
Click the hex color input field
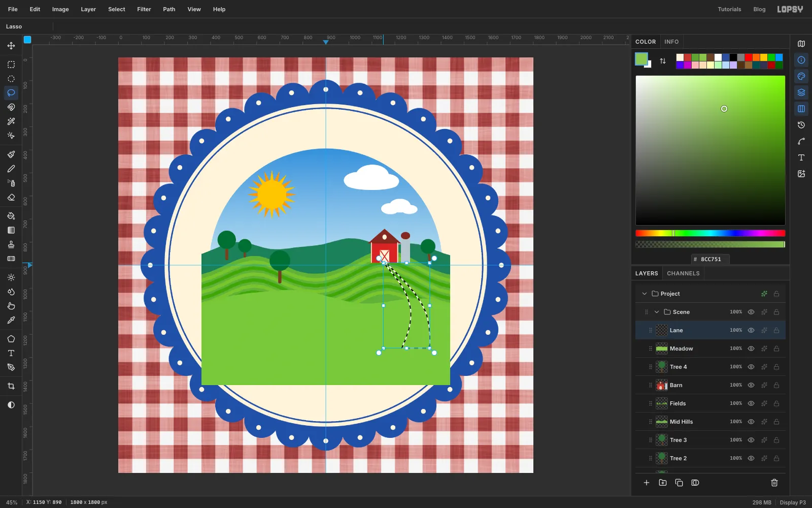(710, 259)
